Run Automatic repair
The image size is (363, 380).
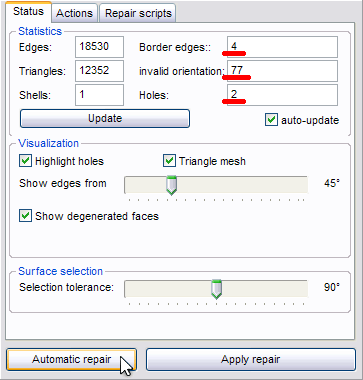click(x=71, y=359)
